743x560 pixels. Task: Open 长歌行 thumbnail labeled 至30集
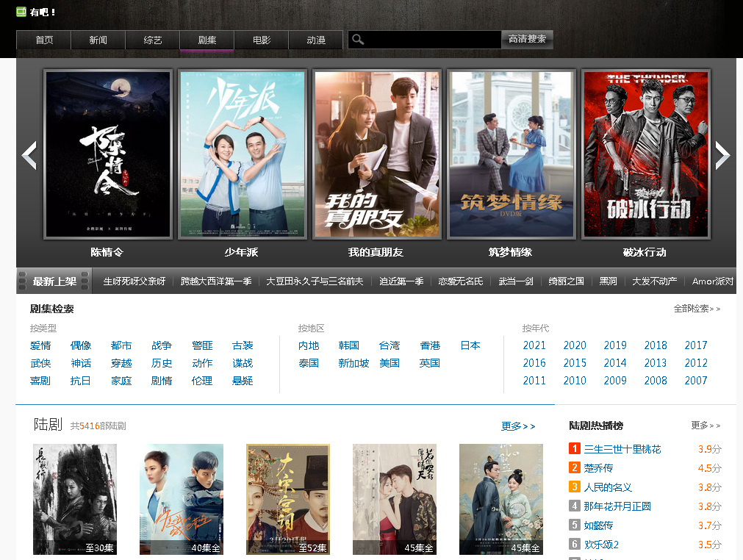pos(75,499)
